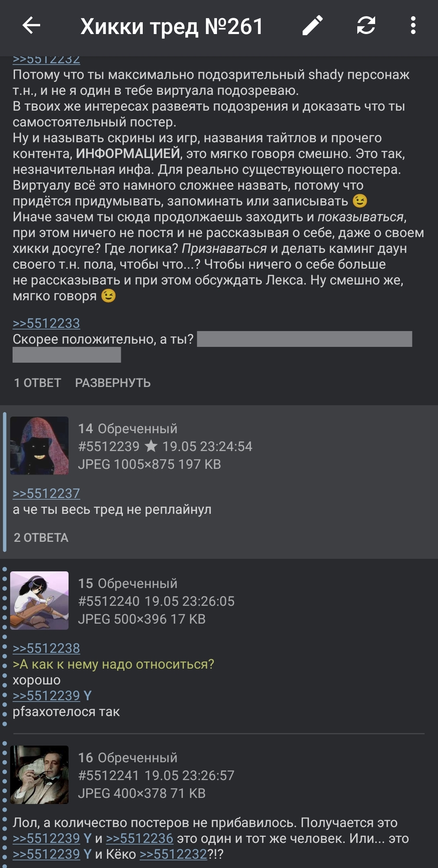438x868 pixels.
Task: Open the pencil compose post icon
Action: 313,26
